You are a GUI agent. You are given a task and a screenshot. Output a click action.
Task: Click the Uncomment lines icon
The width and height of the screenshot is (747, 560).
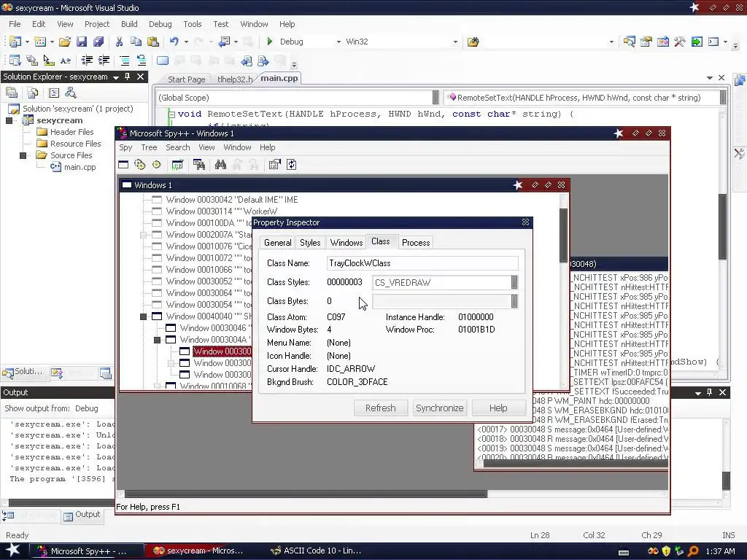142,61
